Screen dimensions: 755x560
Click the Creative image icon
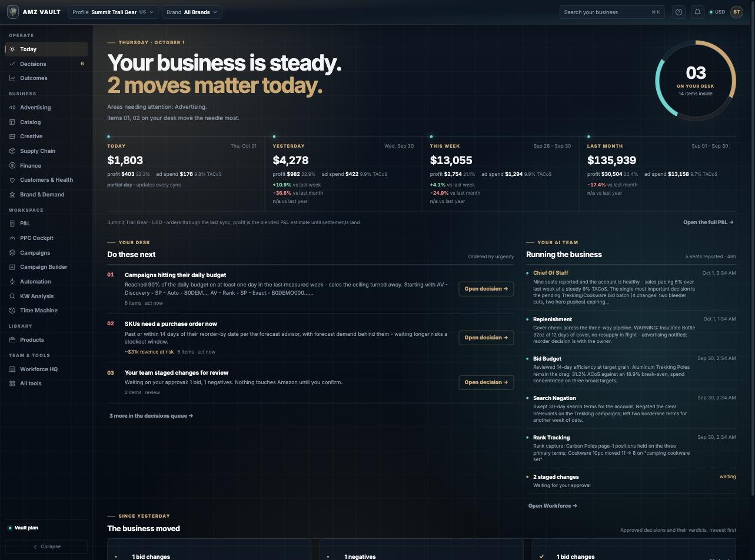12,136
